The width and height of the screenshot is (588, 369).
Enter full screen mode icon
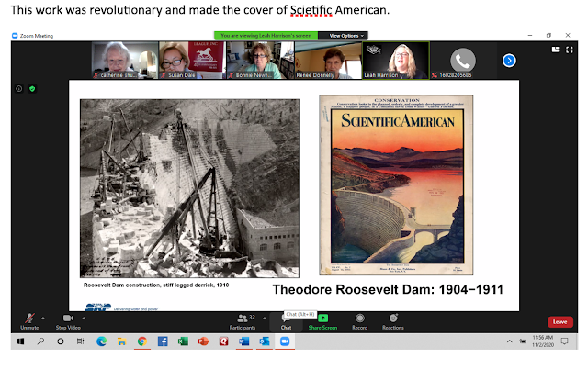tap(570, 50)
